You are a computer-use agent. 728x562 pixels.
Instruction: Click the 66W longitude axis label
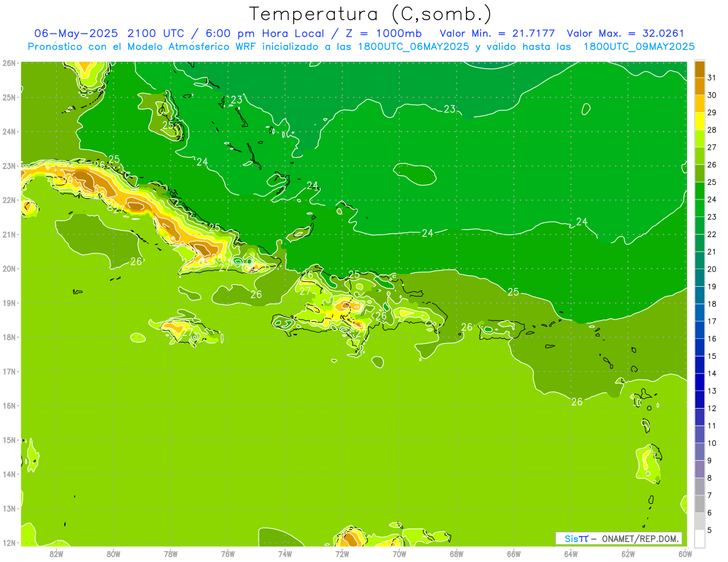click(513, 554)
